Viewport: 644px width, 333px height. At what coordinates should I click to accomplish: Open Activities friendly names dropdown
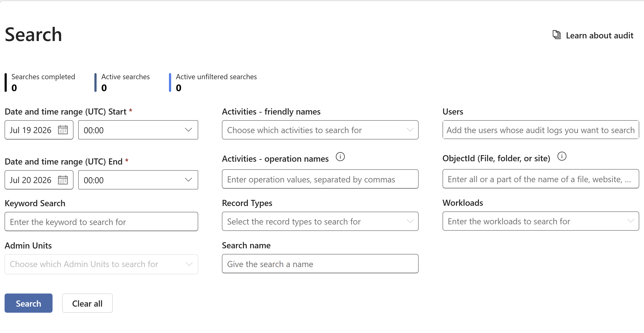(x=320, y=130)
